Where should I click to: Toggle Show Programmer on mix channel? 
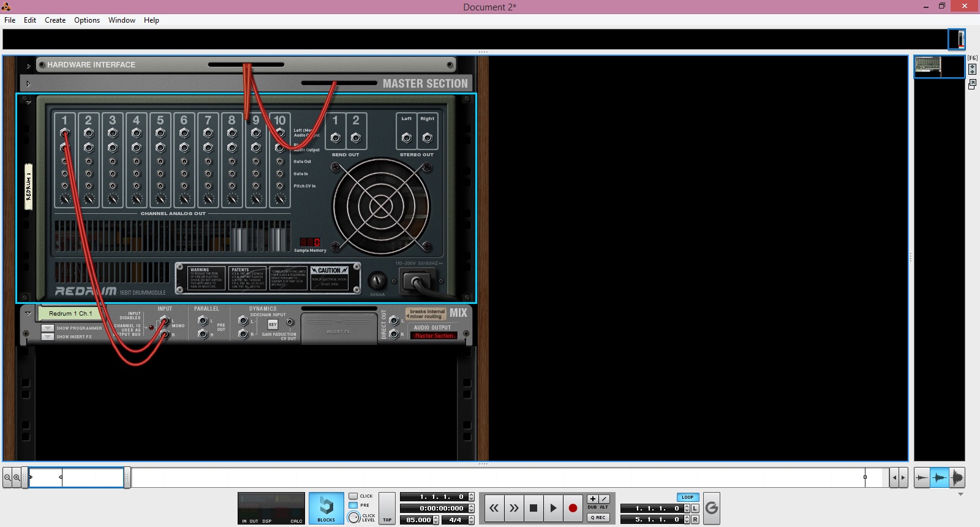(x=48, y=328)
